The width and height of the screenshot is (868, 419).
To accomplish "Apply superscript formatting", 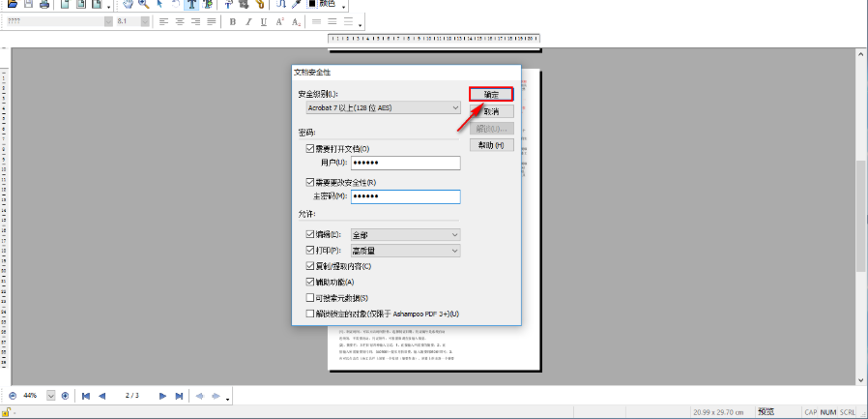I will click(280, 21).
